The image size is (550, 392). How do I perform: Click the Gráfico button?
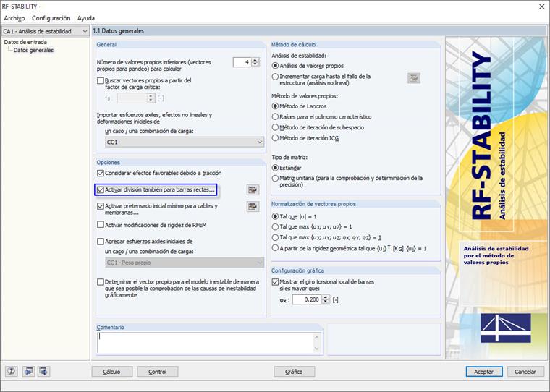point(294,372)
